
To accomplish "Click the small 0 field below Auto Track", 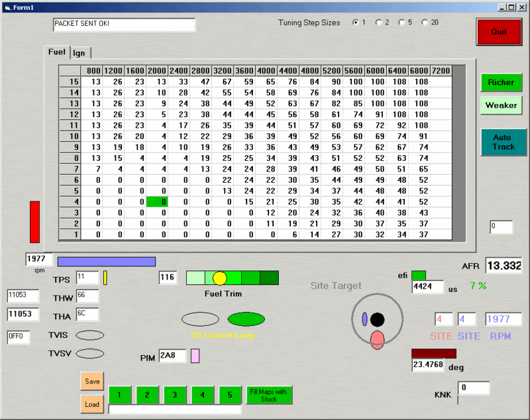I will [x=502, y=227].
